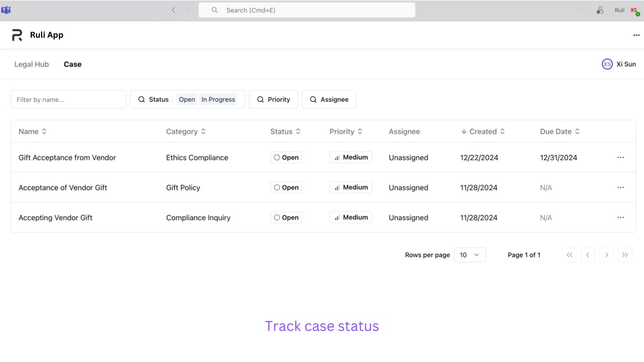
Task: Click the Medium priority badge for Gift Acceptance from Vendor
Action: click(x=351, y=157)
